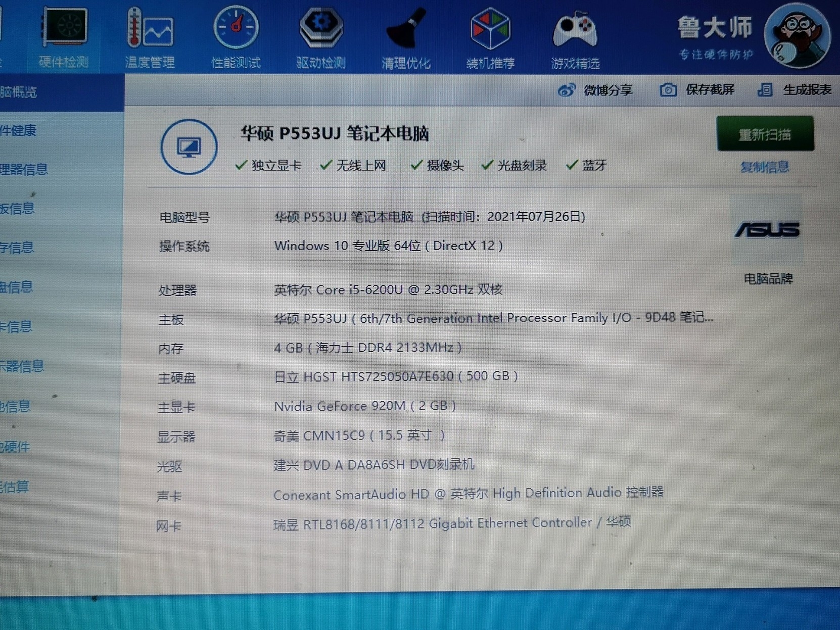840x630 pixels.
Task: Select the 处理器信息 sidebar item
Action: tap(24, 169)
